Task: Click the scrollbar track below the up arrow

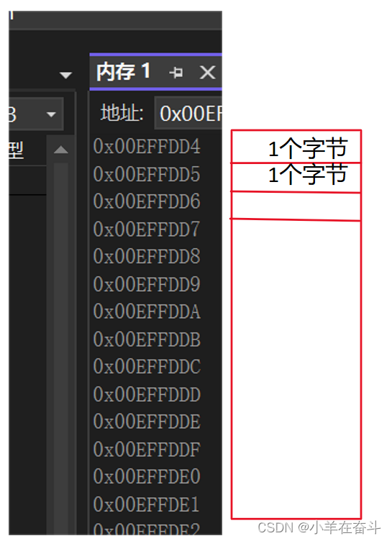Action: pyautogui.click(x=61, y=345)
